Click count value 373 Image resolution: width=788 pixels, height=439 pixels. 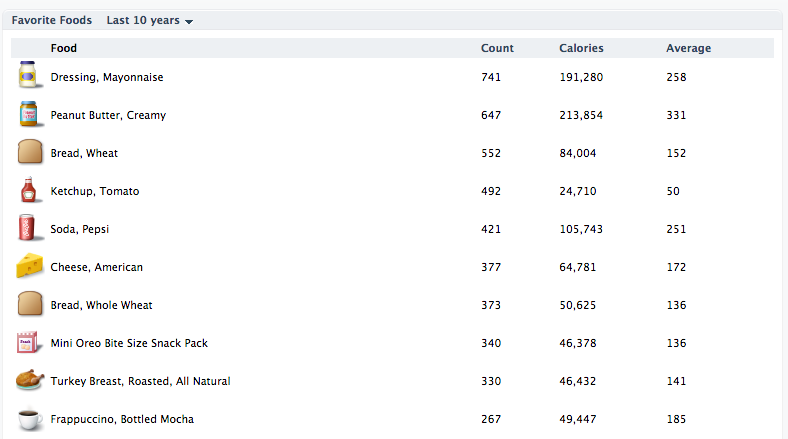[491, 305]
